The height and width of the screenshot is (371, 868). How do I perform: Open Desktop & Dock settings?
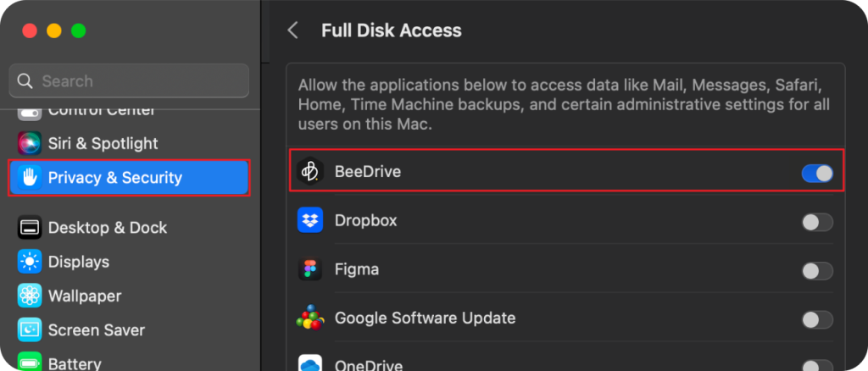[x=107, y=228]
